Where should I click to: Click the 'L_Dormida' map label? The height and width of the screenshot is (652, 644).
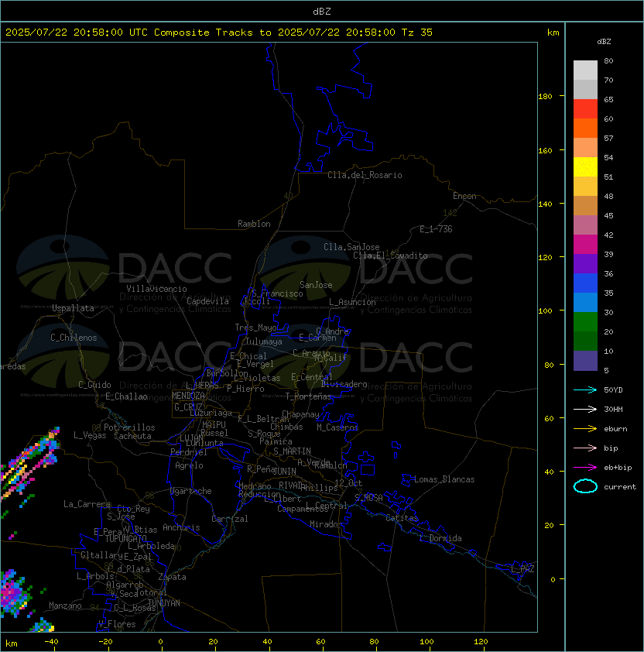(440, 538)
